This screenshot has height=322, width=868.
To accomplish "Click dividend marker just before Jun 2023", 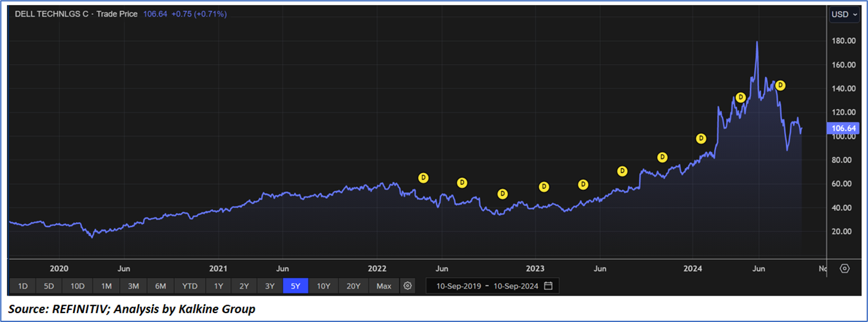I will [x=583, y=185].
